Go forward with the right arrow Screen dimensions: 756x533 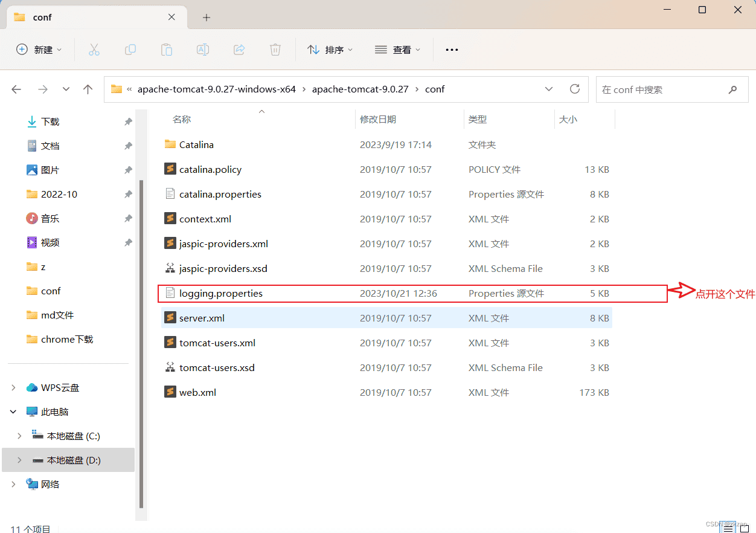point(42,89)
